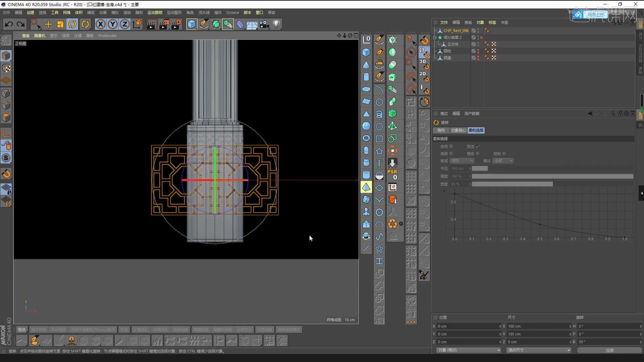Screen dimensions: 644x362
Task: Click the 框选 selection button
Action: tap(22, 330)
